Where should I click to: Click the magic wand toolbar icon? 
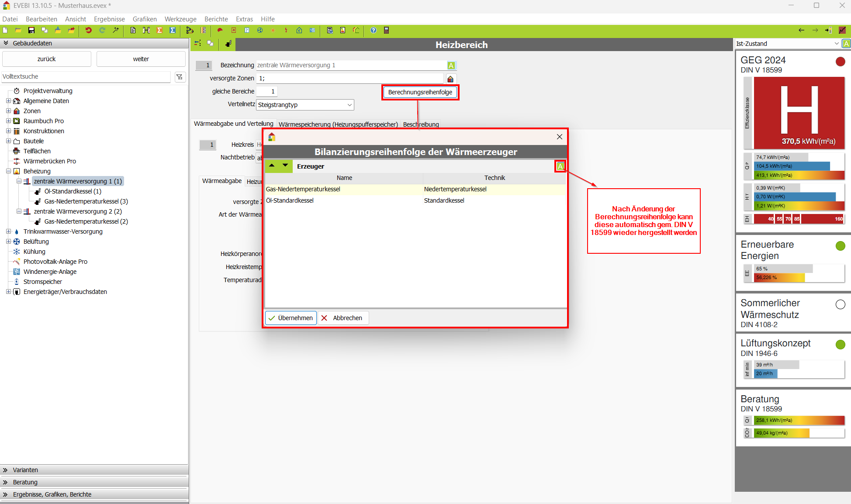[116, 30]
